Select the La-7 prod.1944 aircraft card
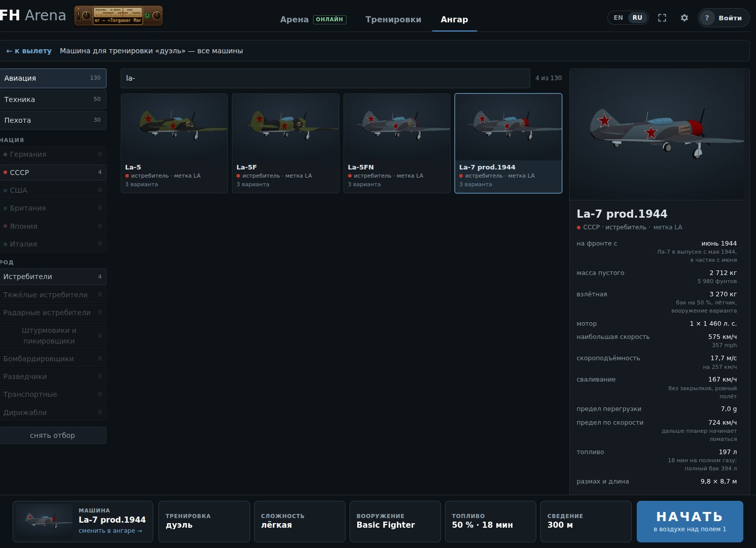This screenshot has height=548, width=756. 508,143
